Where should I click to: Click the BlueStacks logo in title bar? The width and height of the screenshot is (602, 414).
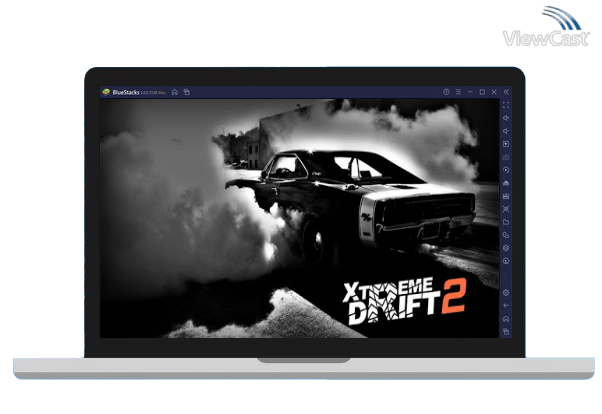click(106, 92)
